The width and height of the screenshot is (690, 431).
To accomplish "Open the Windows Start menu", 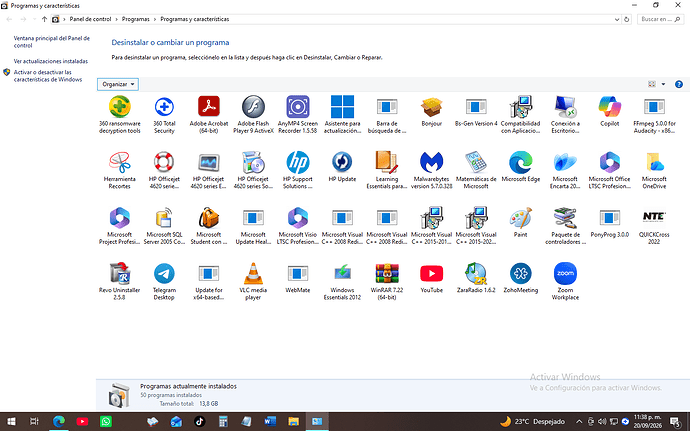I will pyautogui.click(x=11, y=422).
